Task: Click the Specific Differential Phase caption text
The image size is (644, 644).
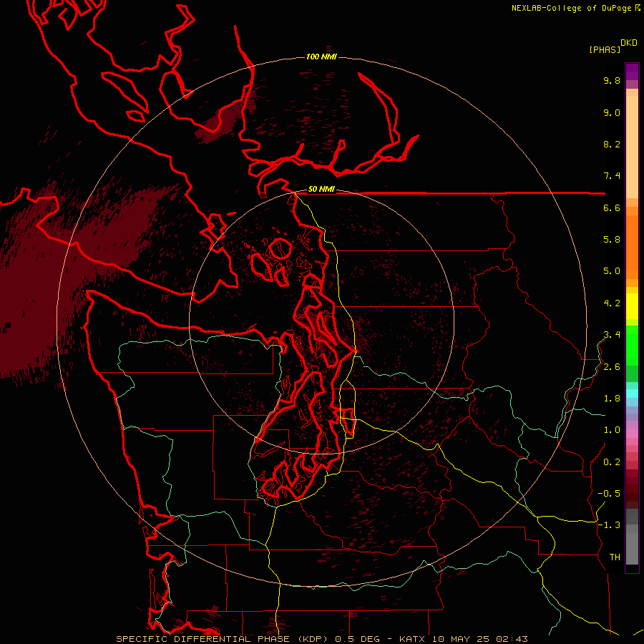Action: [321, 639]
